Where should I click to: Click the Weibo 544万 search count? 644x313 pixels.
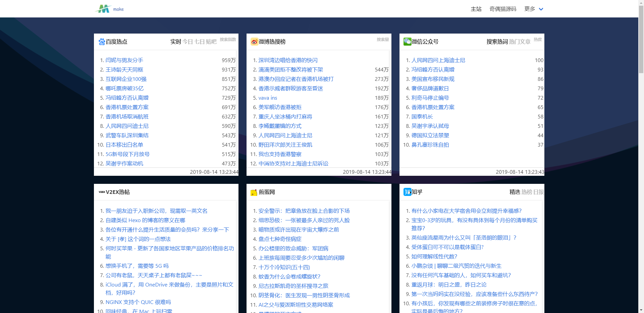click(382, 69)
